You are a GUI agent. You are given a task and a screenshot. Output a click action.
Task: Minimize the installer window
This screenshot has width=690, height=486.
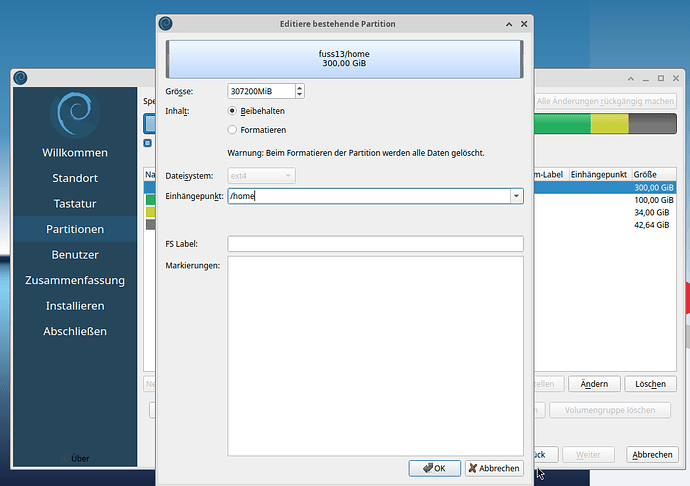click(646, 78)
